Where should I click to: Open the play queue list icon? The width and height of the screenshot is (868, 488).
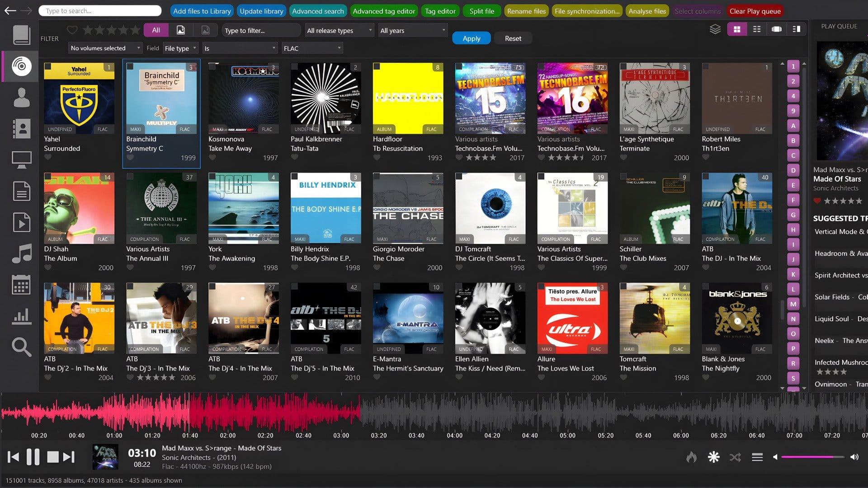(757, 457)
